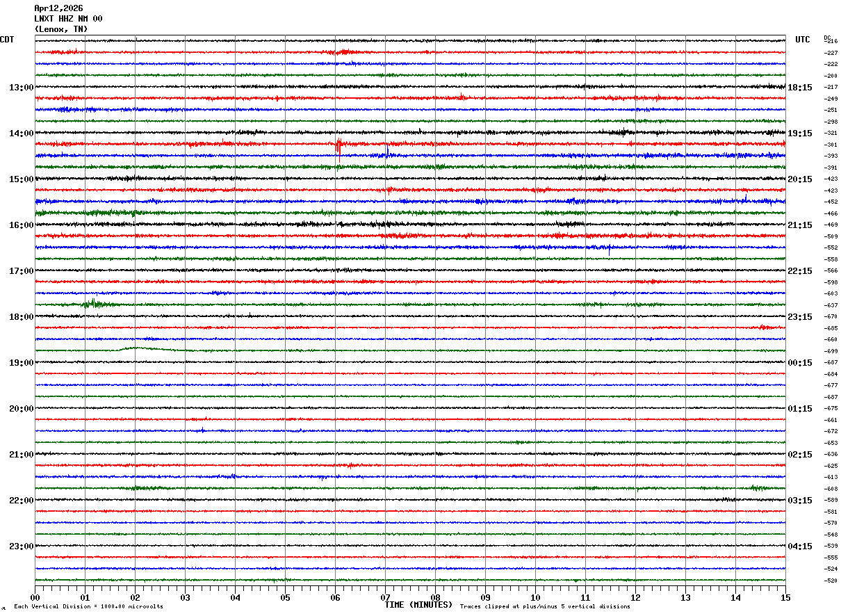This screenshot has height=616, width=841.
Task: Select the 16:00 CDT time label
Action: click(x=21, y=225)
